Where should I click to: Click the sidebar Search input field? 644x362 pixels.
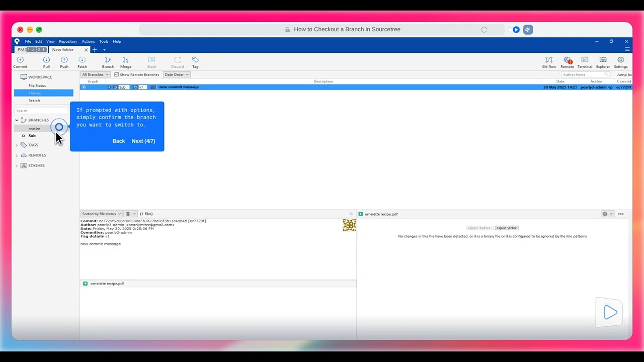tap(43, 111)
